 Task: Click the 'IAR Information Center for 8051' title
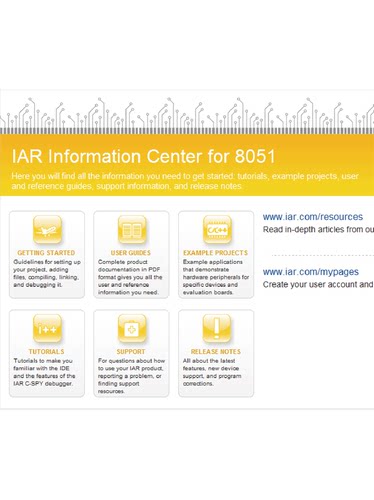[144, 156]
